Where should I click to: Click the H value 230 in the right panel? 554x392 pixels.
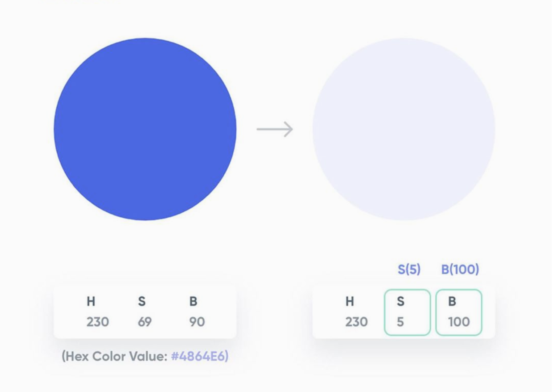357,322
